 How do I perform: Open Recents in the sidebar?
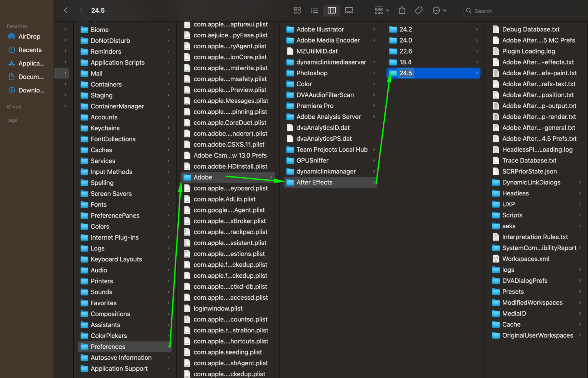[30, 50]
